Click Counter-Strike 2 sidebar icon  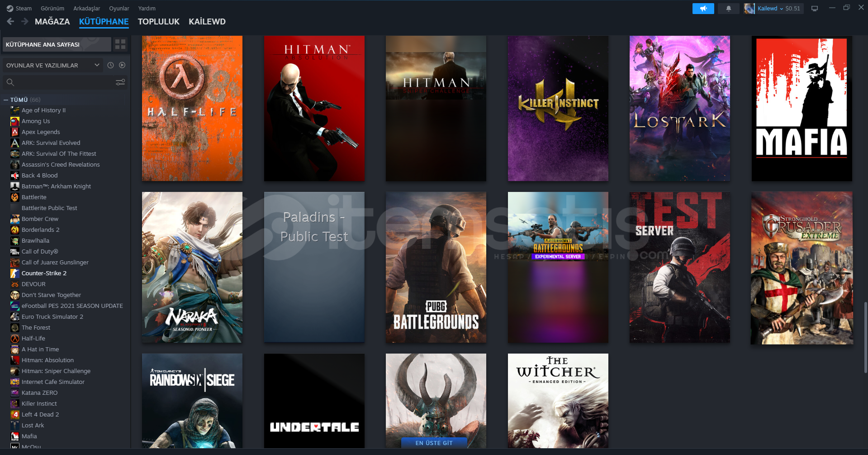tap(15, 273)
